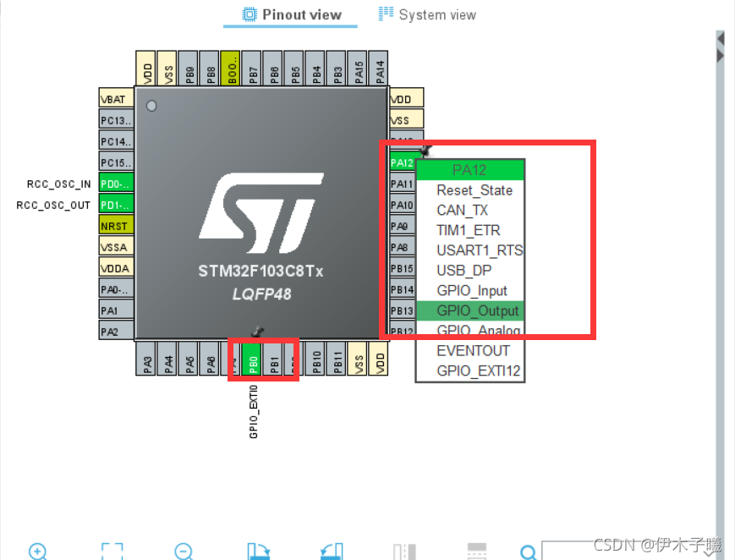Click the VSSA pin
735x560 pixels.
click(116, 247)
